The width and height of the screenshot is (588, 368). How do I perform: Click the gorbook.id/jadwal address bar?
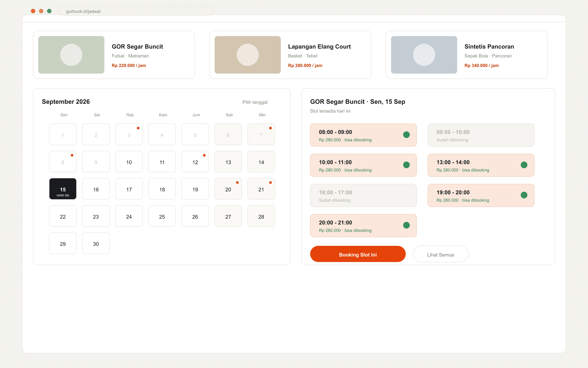click(136, 11)
